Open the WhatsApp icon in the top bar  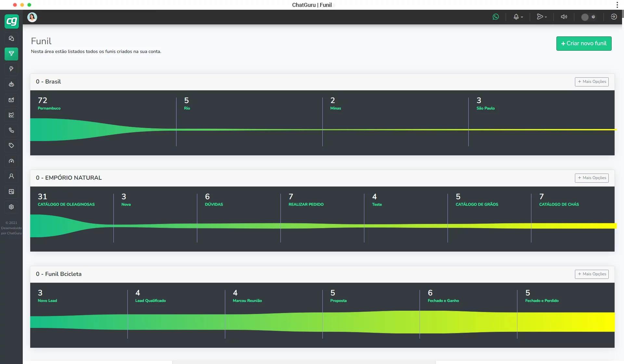496,17
